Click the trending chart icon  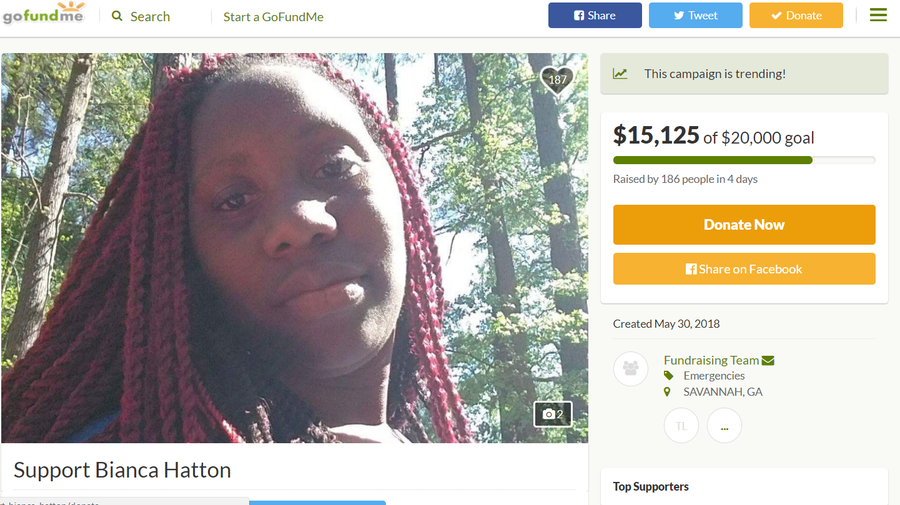pyautogui.click(x=620, y=73)
